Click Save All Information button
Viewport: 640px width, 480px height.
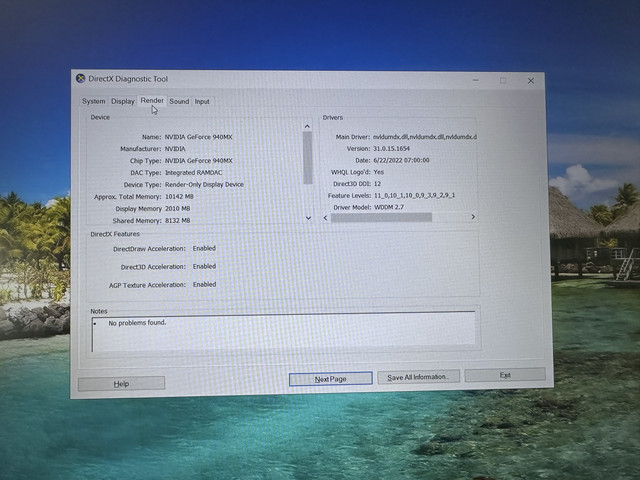(x=418, y=377)
